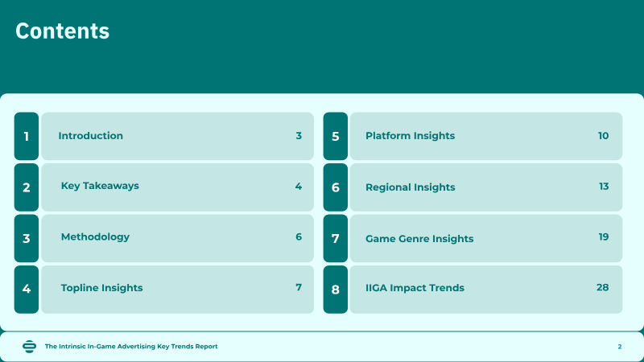Jump to Topline Insights section
The width and height of the screenshot is (644, 362).
(101, 288)
